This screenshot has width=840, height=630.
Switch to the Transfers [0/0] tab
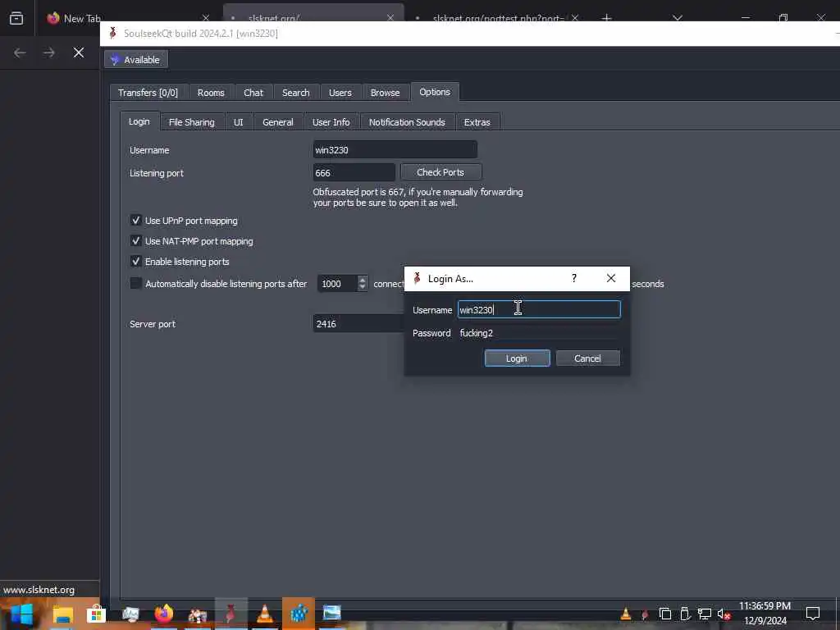[148, 93]
